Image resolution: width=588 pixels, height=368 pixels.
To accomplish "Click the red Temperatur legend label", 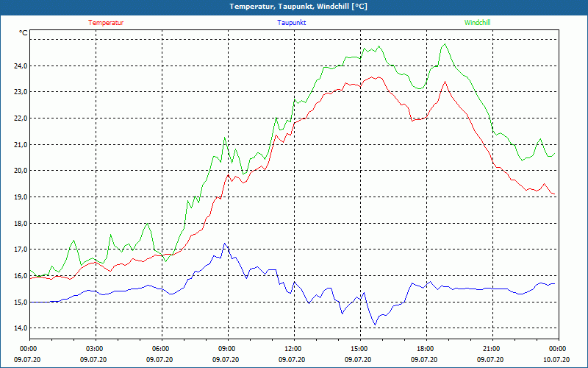I will pyautogui.click(x=106, y=23).
